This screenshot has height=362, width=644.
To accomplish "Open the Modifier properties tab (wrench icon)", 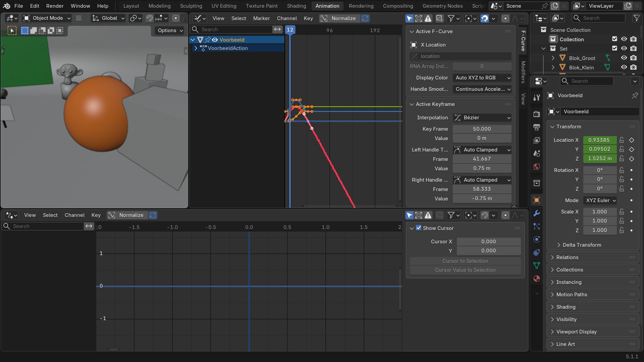I will (x=537, y=213).
